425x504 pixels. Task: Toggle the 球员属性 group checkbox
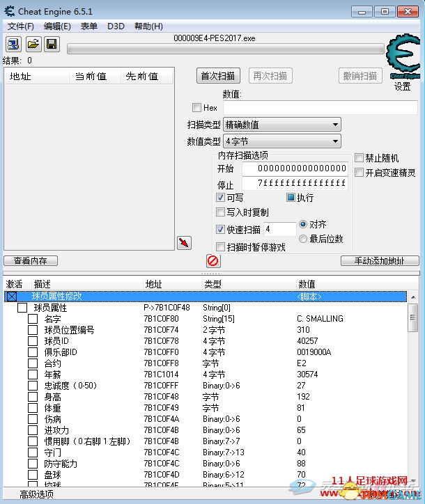[x=22, y=308]
